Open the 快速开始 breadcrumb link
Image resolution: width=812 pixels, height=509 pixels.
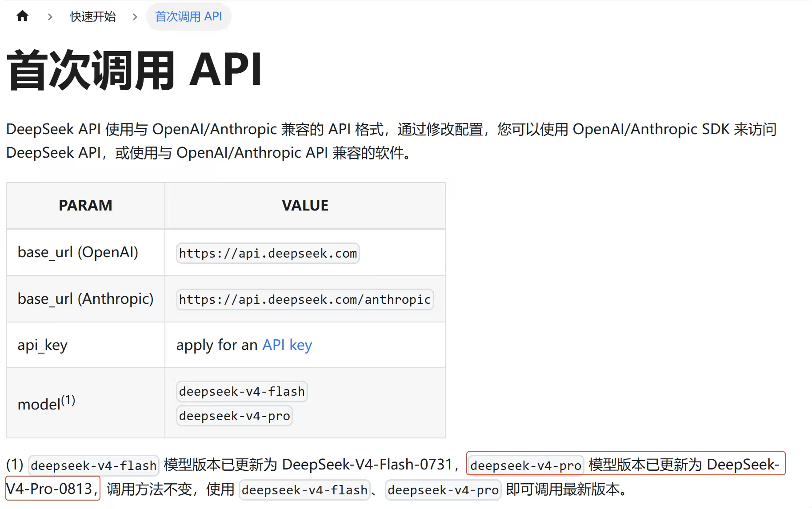coord(93,17)
